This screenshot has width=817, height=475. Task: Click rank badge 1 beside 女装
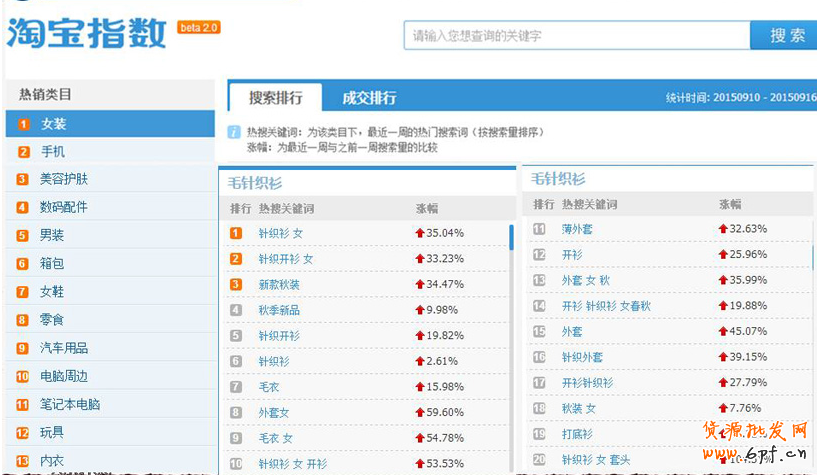click(23, 124)
